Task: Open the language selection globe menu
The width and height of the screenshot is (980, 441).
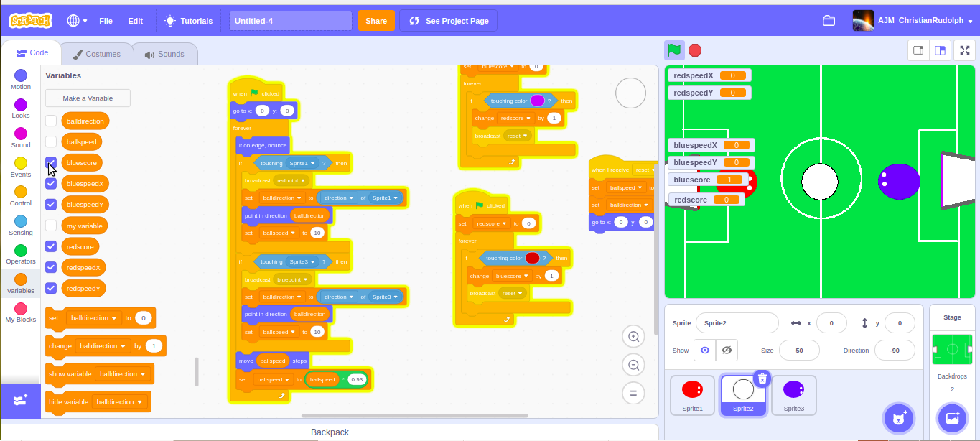Action: click(x=75, y=21)
